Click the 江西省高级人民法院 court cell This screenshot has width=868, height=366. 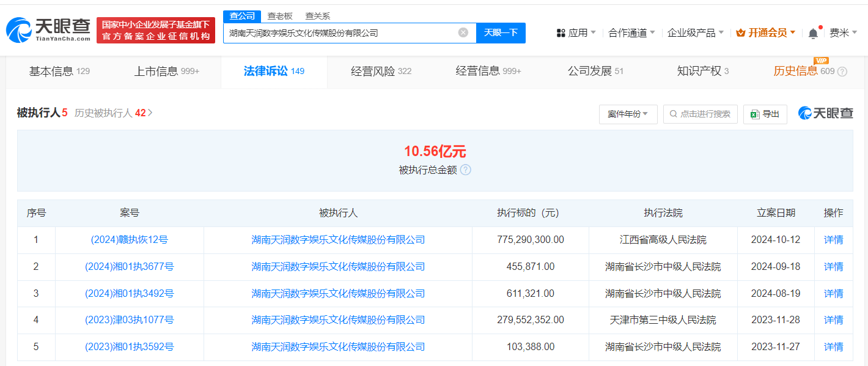(663, 240)
